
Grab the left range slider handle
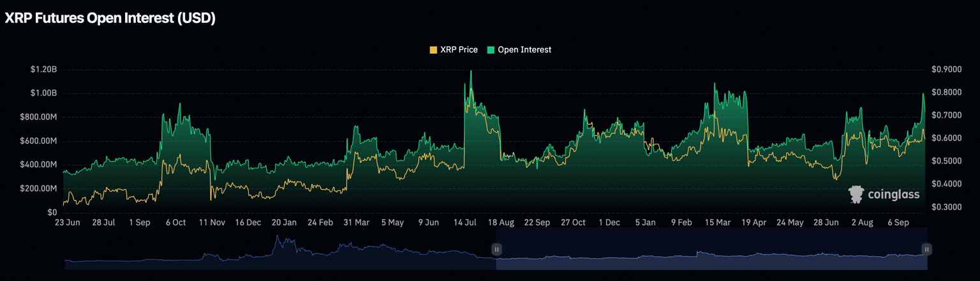pos(496,249)
